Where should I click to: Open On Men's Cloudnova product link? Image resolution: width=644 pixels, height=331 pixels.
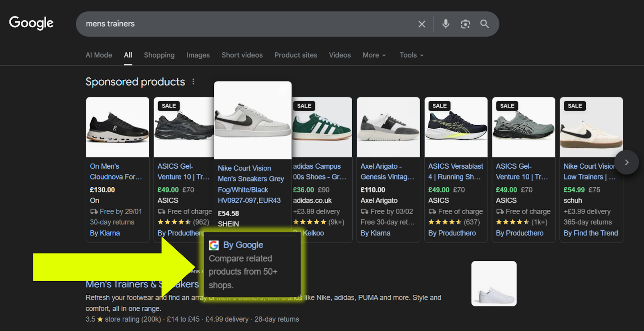click(116, 172)
